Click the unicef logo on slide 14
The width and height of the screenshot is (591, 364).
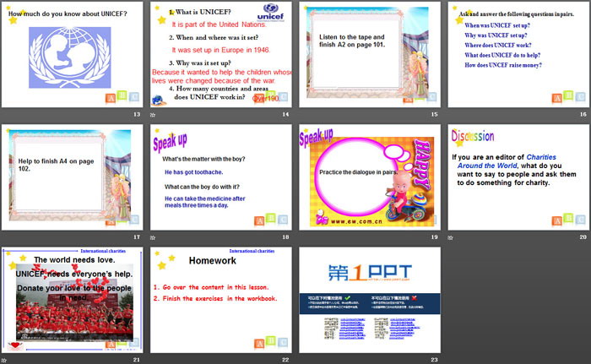tap(271, 13)
